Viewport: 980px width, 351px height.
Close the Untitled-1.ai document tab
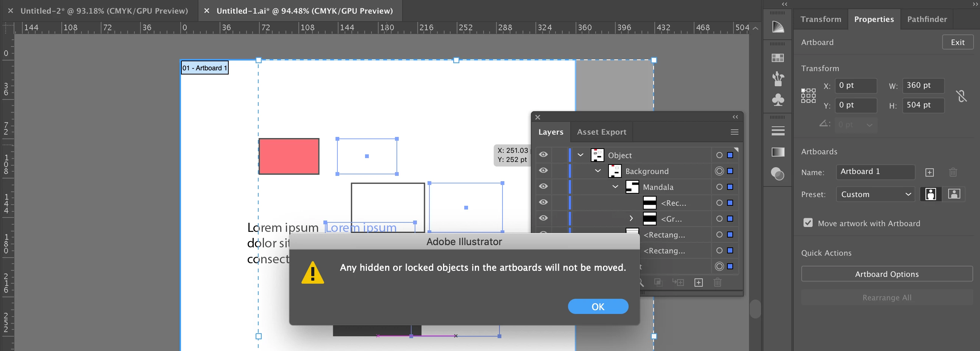[207, 11]
